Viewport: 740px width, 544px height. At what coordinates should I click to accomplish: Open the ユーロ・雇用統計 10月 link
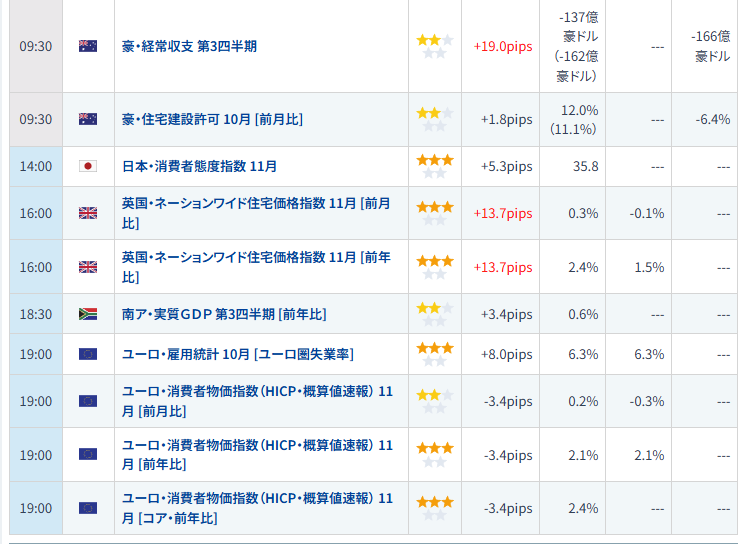(237, 354)
